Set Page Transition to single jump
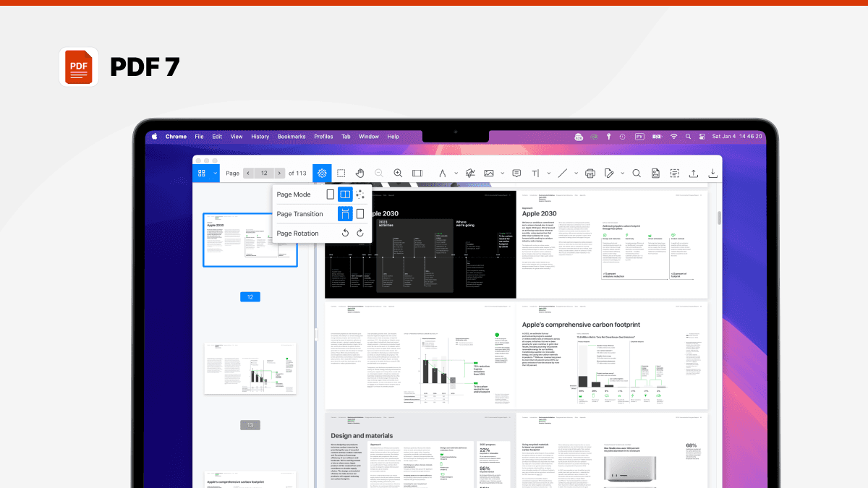Image resolution: width=868 pixels, height=488 pixels. (x=360, y=214)
